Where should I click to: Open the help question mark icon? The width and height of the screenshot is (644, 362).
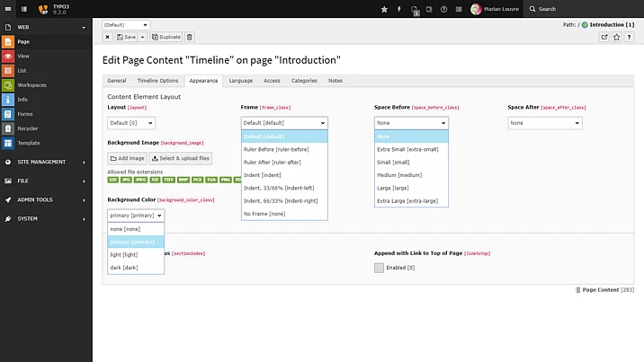click(x=444, y=9)
